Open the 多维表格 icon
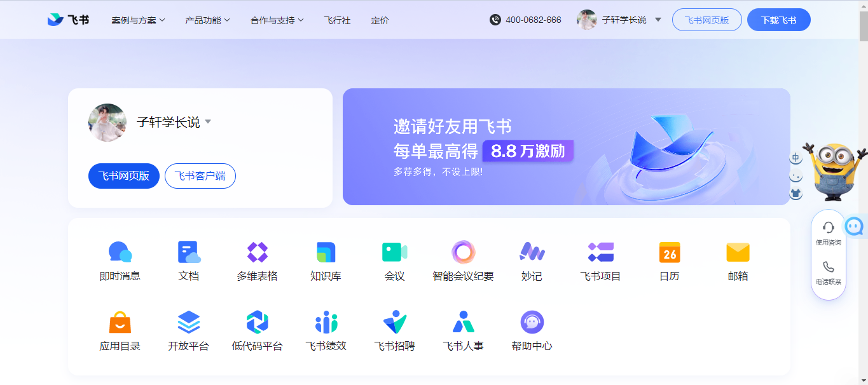 [x=258, y=252]
